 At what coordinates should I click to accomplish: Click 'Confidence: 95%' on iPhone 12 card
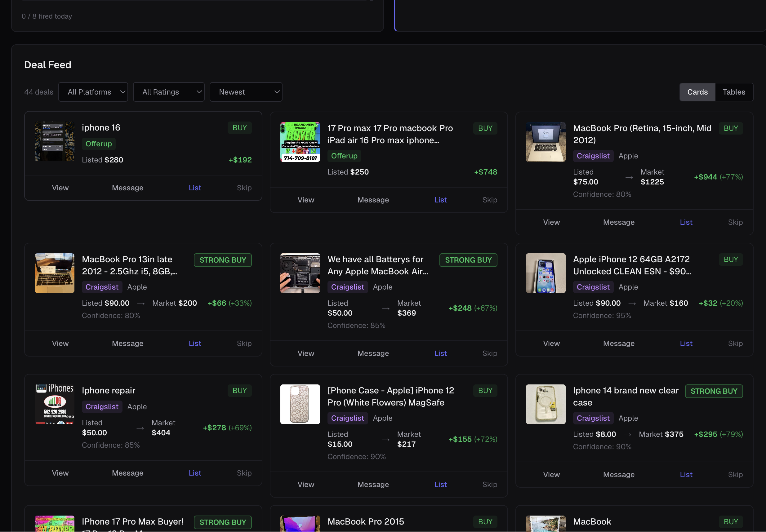point(602,315)
